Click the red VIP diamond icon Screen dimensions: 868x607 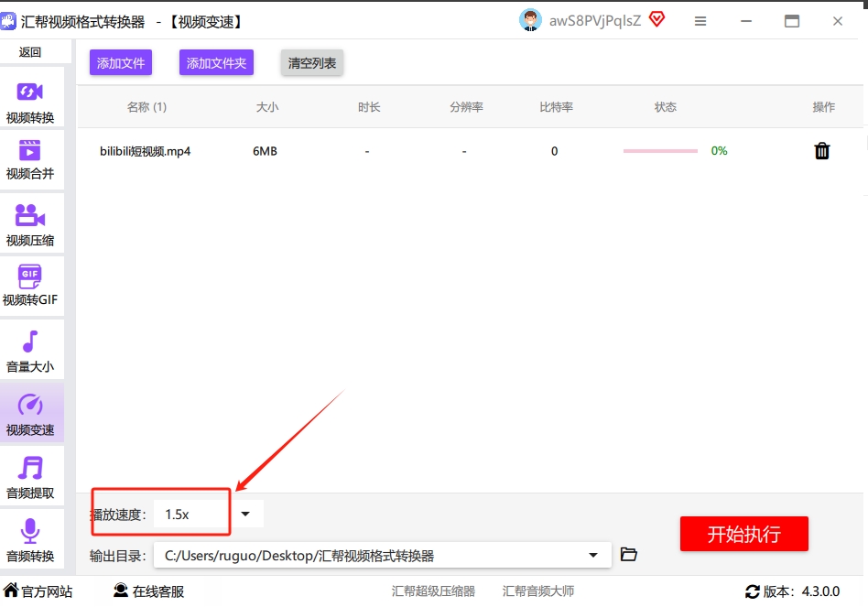(656, 20)
